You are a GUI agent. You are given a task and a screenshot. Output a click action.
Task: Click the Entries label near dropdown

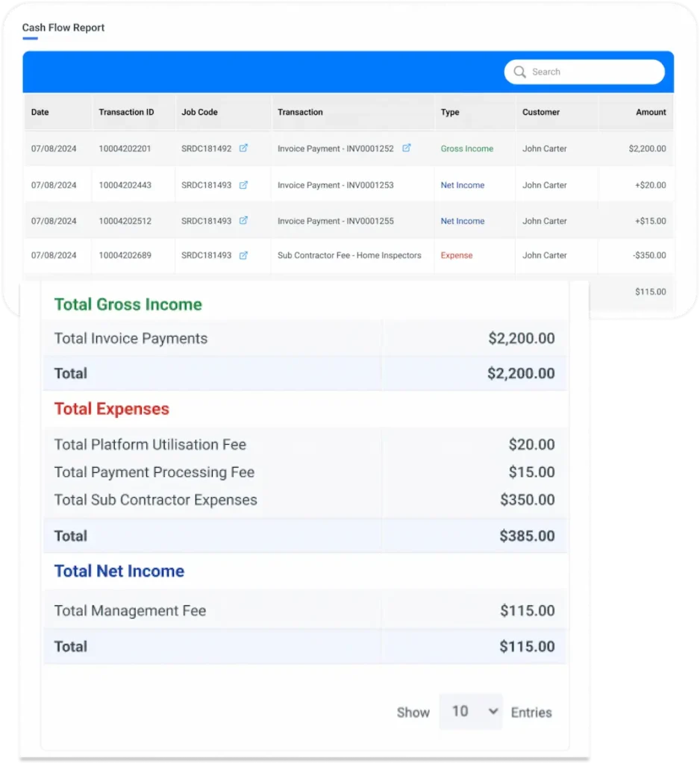pos(531,713)
